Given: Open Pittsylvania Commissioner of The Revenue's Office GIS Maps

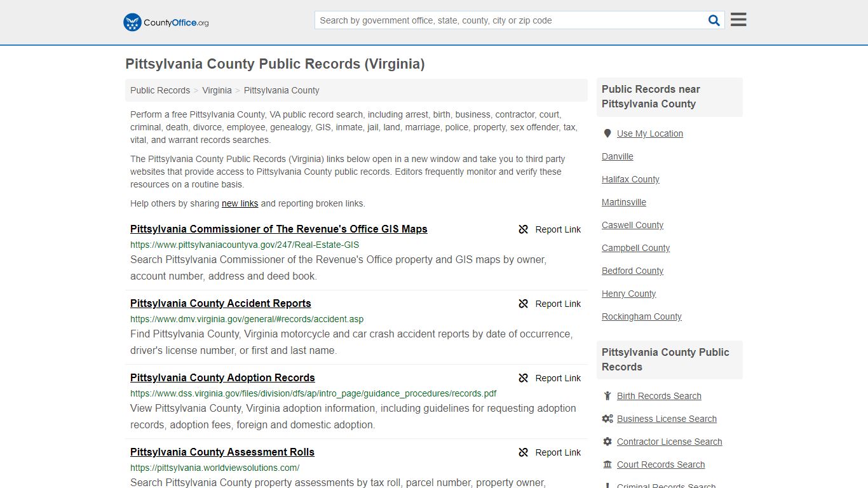Looking at the screenshot, I should (279, 229).
